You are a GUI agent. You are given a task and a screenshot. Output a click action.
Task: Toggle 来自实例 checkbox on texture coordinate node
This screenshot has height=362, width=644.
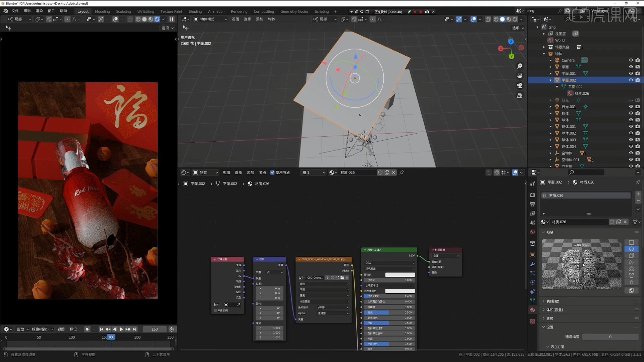tap(215, 311)
